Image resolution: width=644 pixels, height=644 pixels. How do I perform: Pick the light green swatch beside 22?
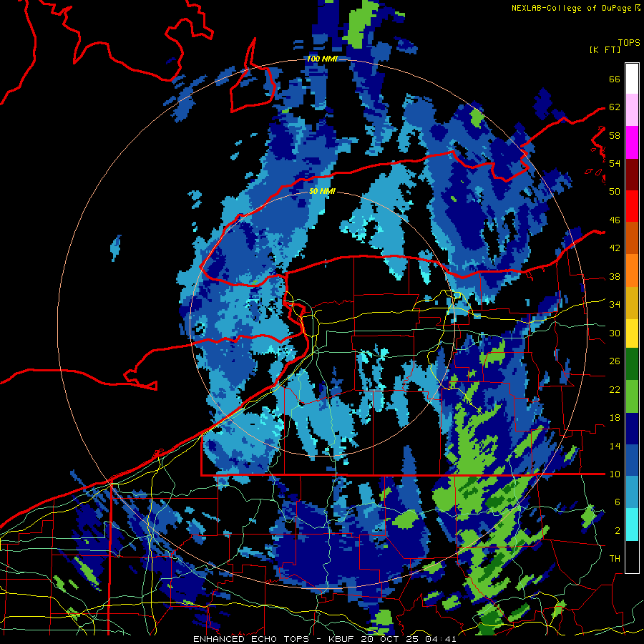[x=632, y=396]
